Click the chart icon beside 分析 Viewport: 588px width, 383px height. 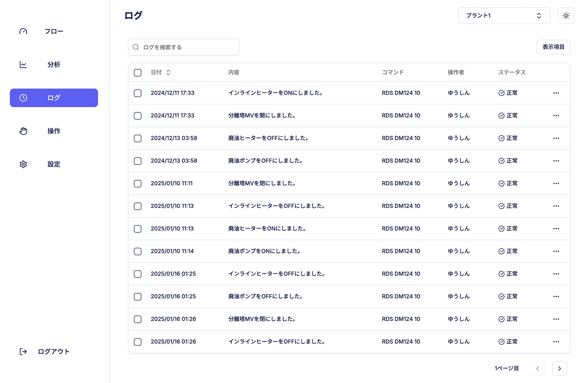tap(23, 65)
